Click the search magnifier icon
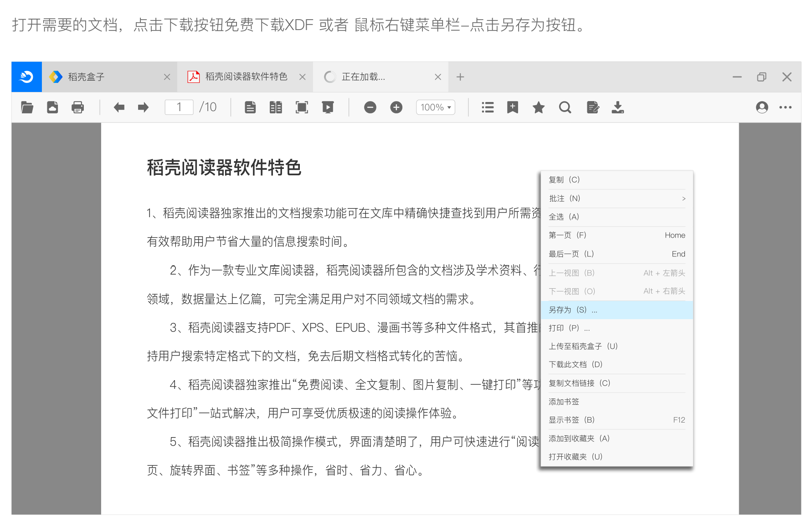The width and height of the screenshot is (812, 530). tap(565, 107)
